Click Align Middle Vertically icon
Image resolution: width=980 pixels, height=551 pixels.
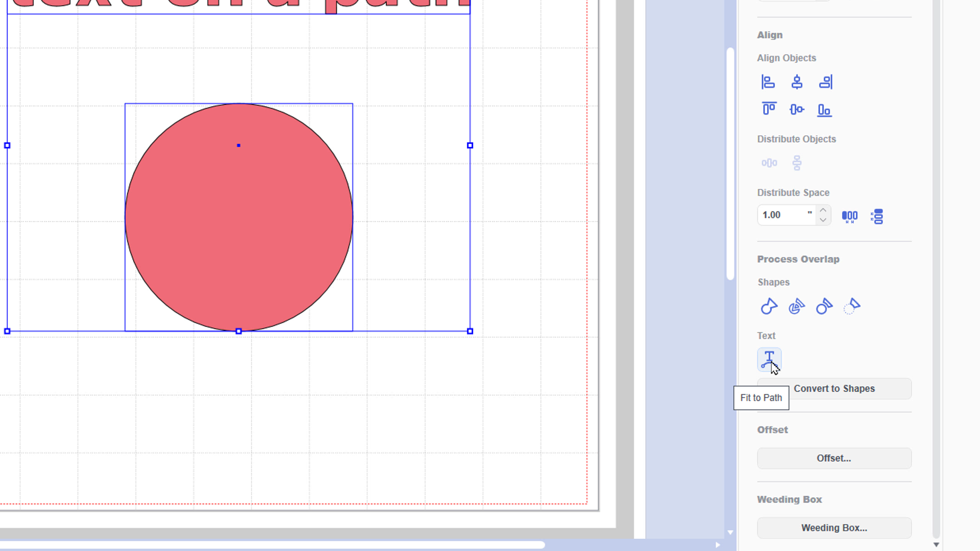pos(797,109)
